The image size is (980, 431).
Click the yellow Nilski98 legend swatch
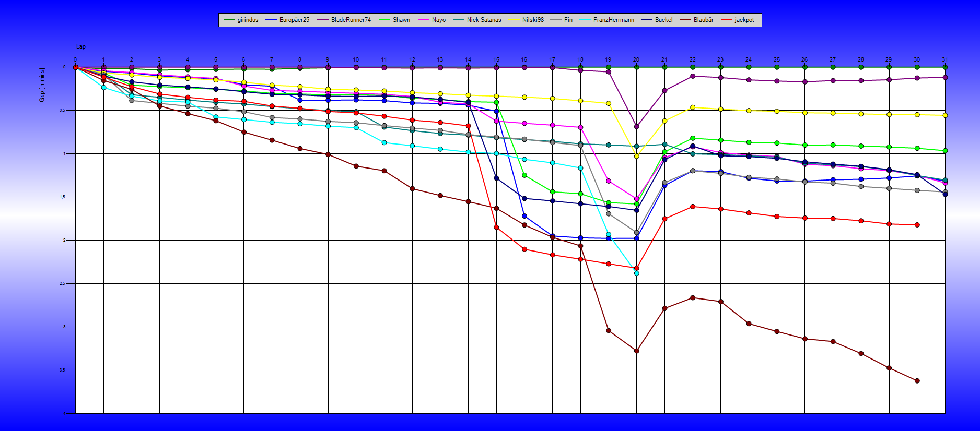coord(515,20)
